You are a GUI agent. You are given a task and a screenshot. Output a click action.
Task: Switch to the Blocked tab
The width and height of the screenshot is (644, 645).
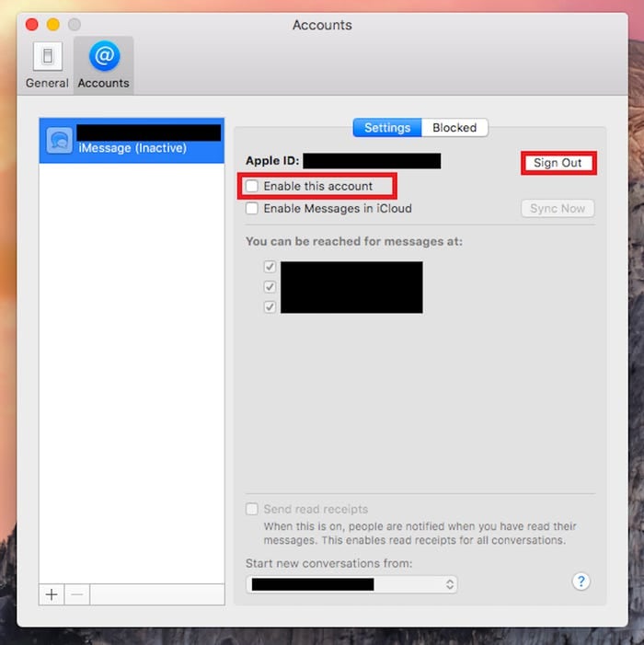(x=454, y=128)
